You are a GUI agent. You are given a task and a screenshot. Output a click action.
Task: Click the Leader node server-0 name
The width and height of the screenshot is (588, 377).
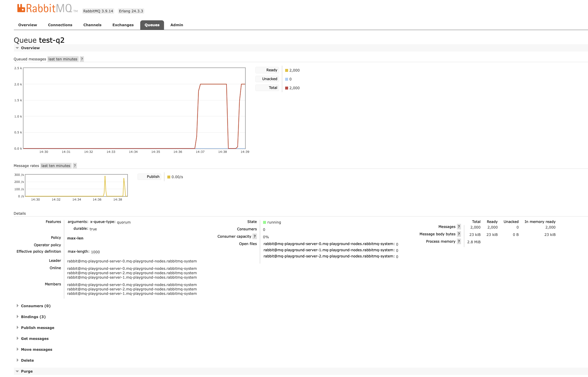[x=132, y=261]
